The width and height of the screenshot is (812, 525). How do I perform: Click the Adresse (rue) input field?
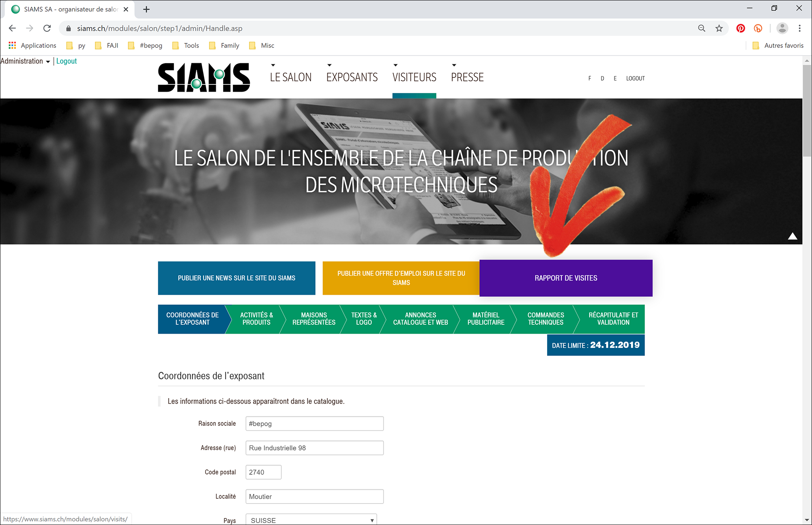click(314, 448)
